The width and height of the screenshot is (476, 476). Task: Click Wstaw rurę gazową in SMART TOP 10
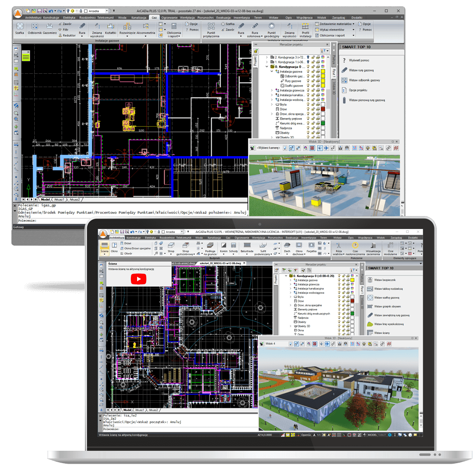(x=361, y=70)
